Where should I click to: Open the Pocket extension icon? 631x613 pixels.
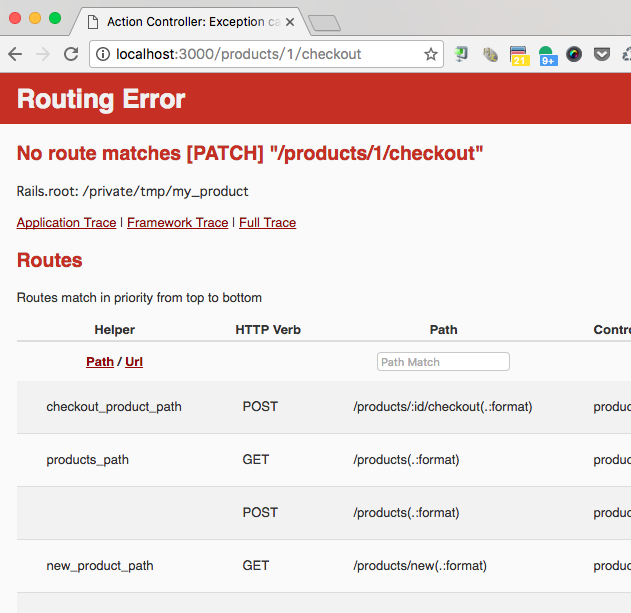pyautogui.click(x=602, y=54)
